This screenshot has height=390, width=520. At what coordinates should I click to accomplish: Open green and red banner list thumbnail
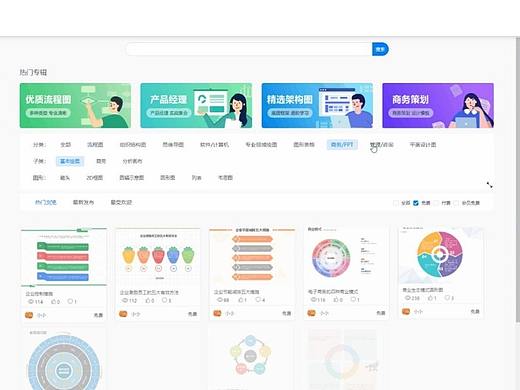[x=64, y=257]
